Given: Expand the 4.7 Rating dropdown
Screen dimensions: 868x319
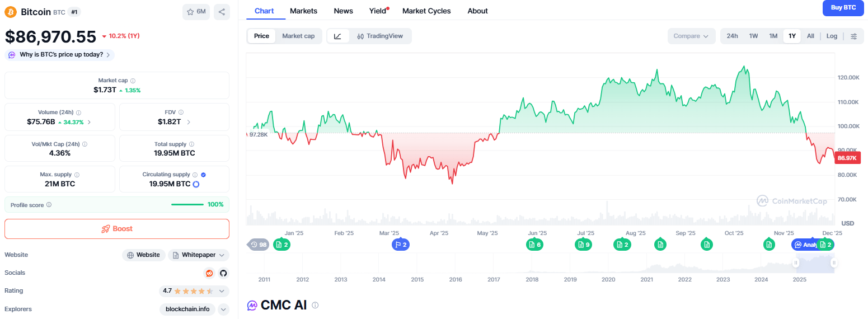Looking at the screenshot, I should pyautogui.click(x=222, y=291).
